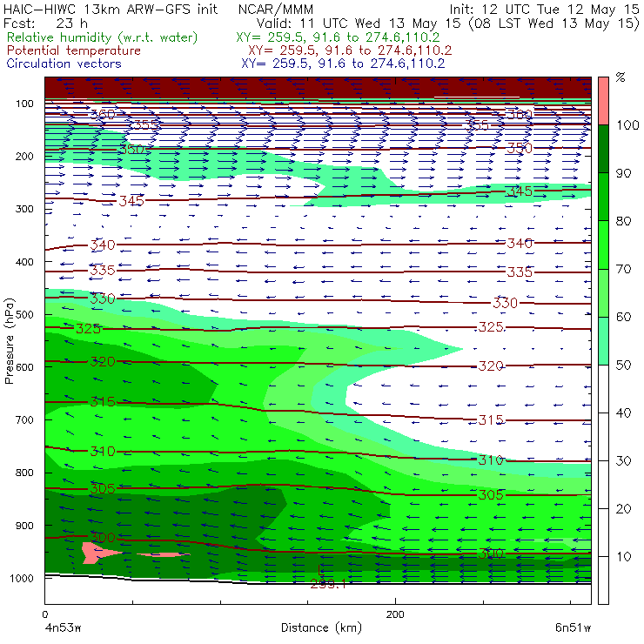Click the "(08 LST Wed 13 May 15)" text

[x=554, y=23]
